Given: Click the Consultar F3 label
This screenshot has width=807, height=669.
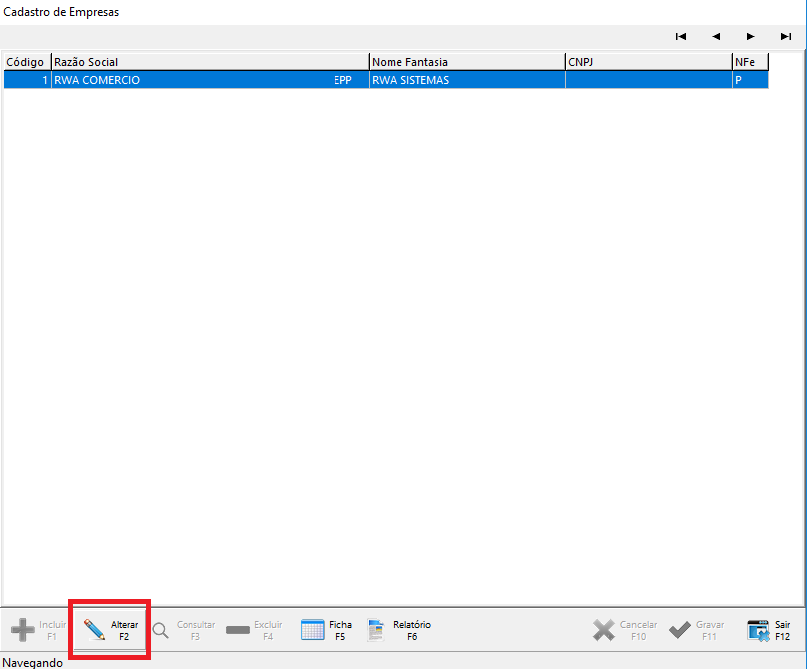Looking at the screenshot, I should pos(196,630).
